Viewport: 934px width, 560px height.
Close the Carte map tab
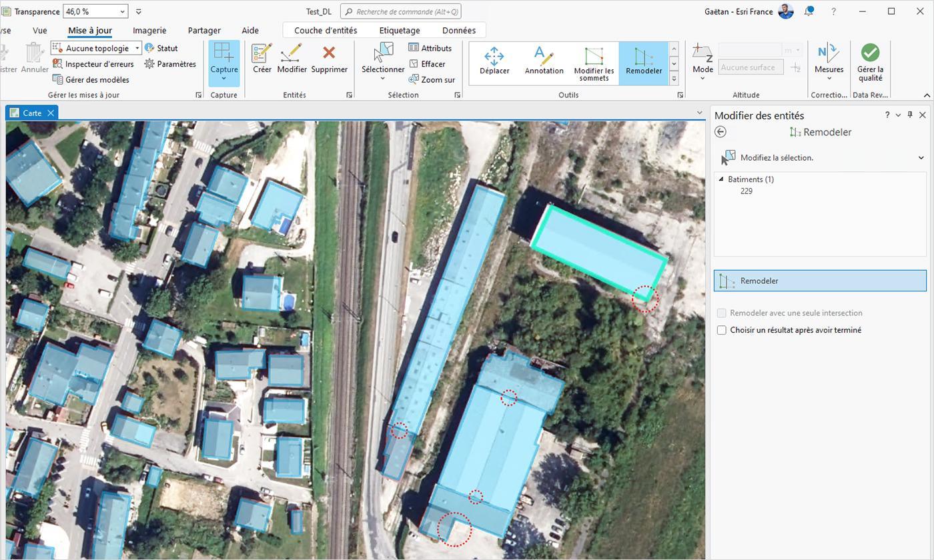(50, 113)
